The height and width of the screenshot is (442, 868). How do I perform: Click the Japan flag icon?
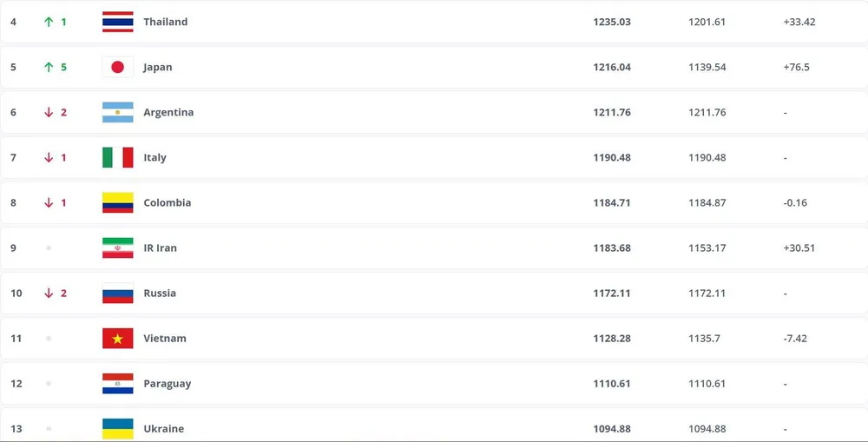(117, 67)
